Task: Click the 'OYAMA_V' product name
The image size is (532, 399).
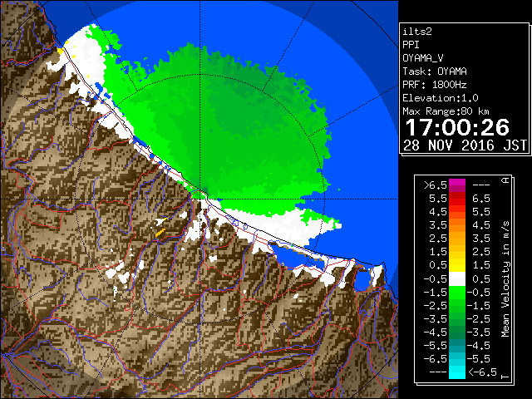Action: pos(423,58)
